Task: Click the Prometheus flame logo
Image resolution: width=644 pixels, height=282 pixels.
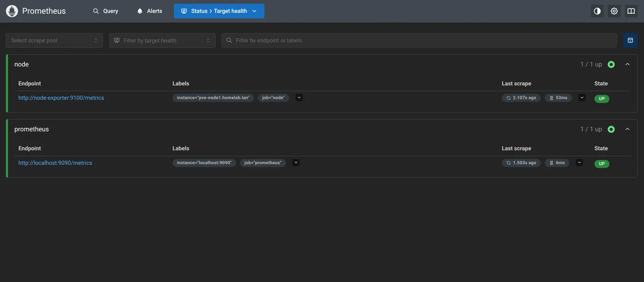Action: 12,11
